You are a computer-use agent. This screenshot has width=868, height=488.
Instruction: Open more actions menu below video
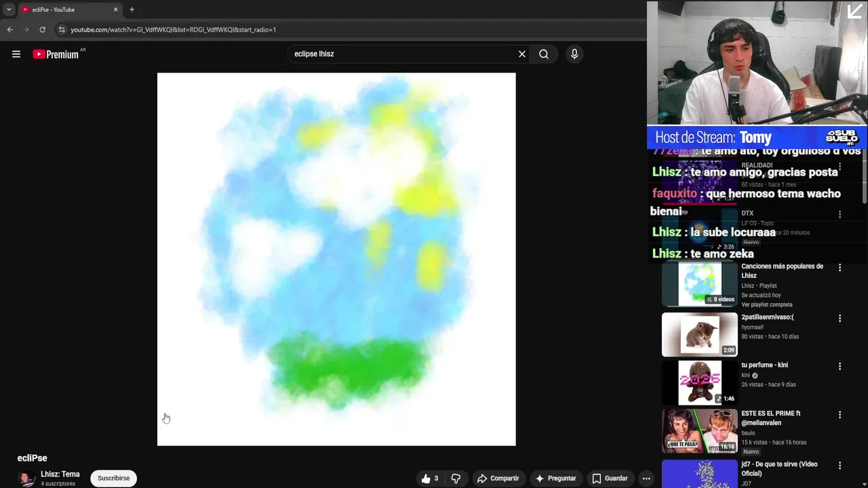click(646, 479)
